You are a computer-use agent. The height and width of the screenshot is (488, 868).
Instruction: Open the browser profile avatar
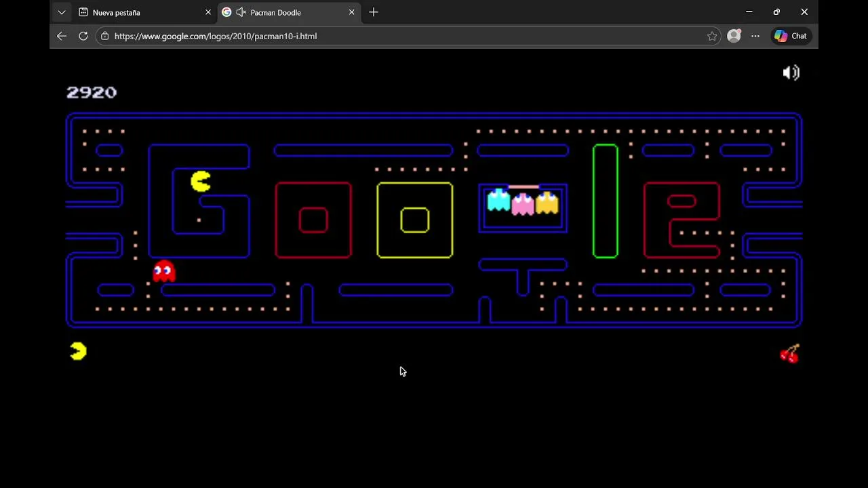pos(734,36)
